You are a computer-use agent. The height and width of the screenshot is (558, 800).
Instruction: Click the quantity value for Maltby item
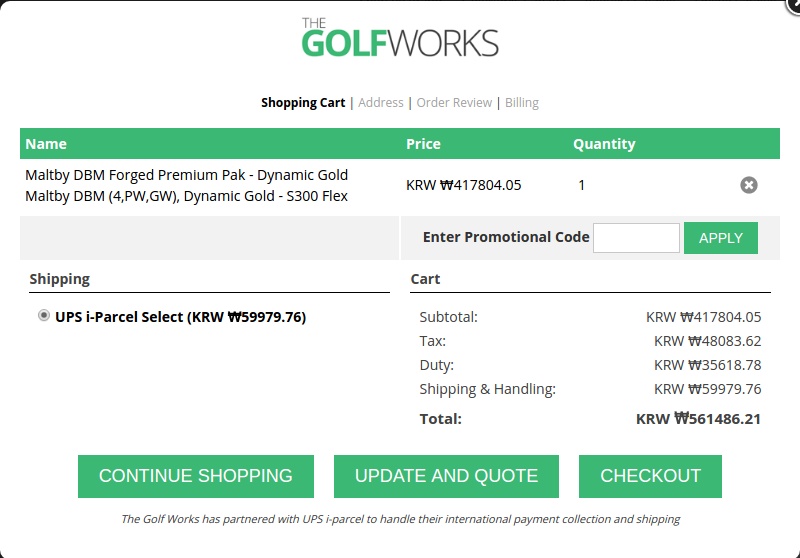pos(582,185)
